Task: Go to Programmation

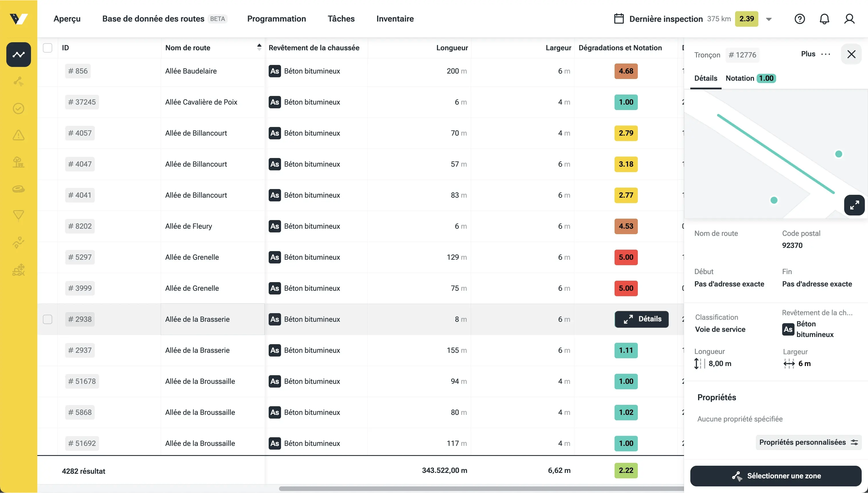Action: 276,19
